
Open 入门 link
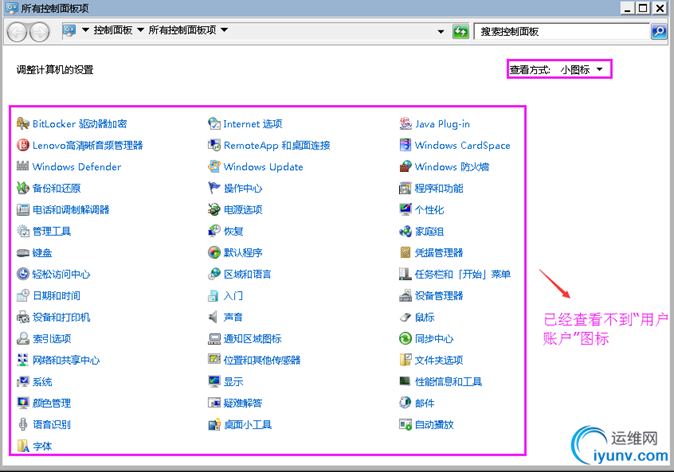(233, 296)
